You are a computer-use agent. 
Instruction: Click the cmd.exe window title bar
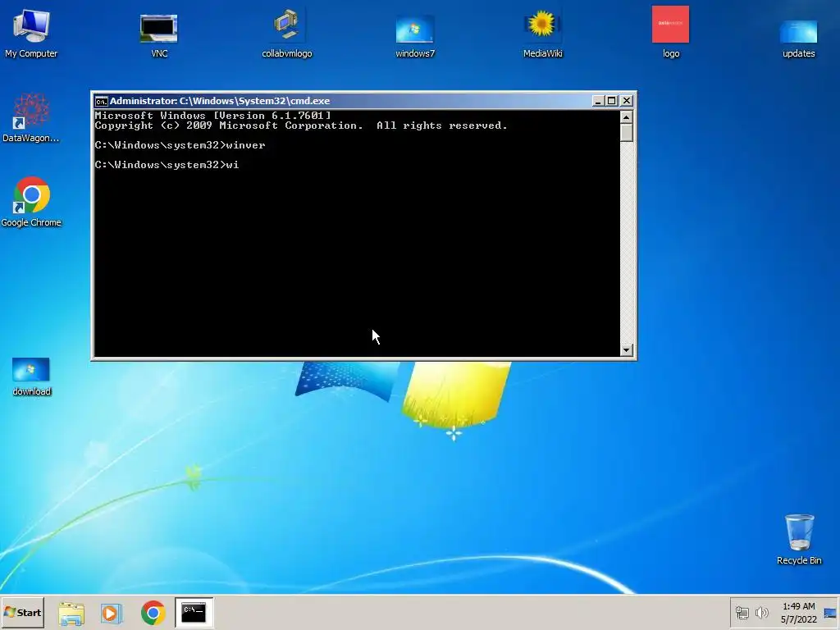pyautogui.click(x=343, y=101)
